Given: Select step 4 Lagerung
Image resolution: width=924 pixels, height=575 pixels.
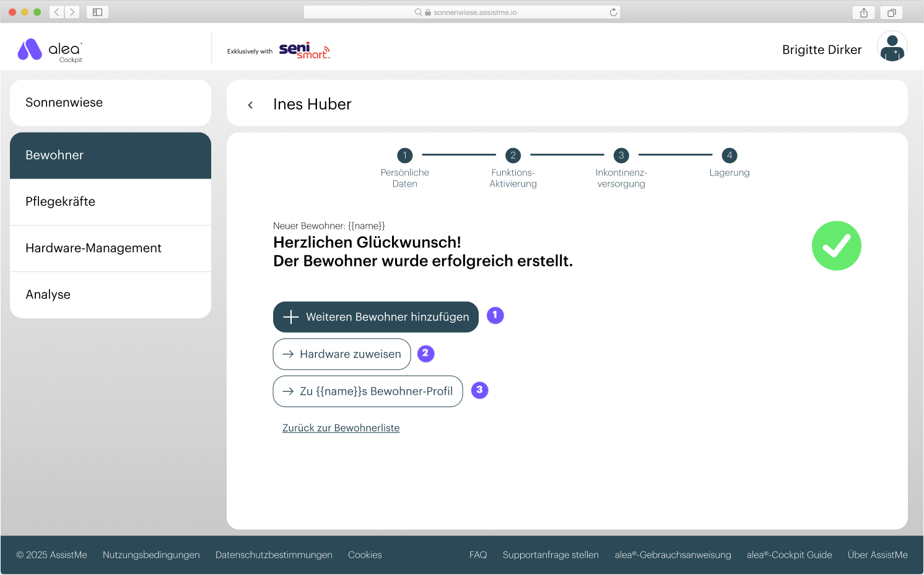Looking at the screenshot, I should pyautogui.click(x=729, y=156).
